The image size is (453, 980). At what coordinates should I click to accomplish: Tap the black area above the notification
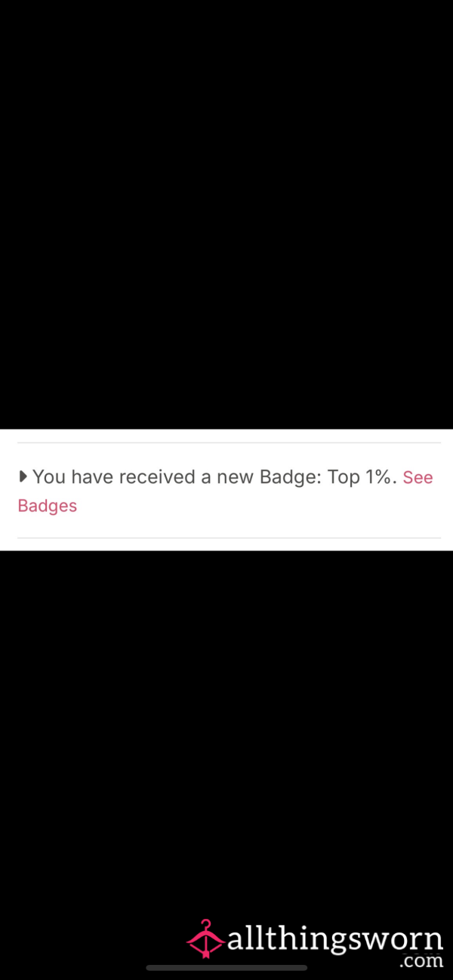click(x=226, y=214)
